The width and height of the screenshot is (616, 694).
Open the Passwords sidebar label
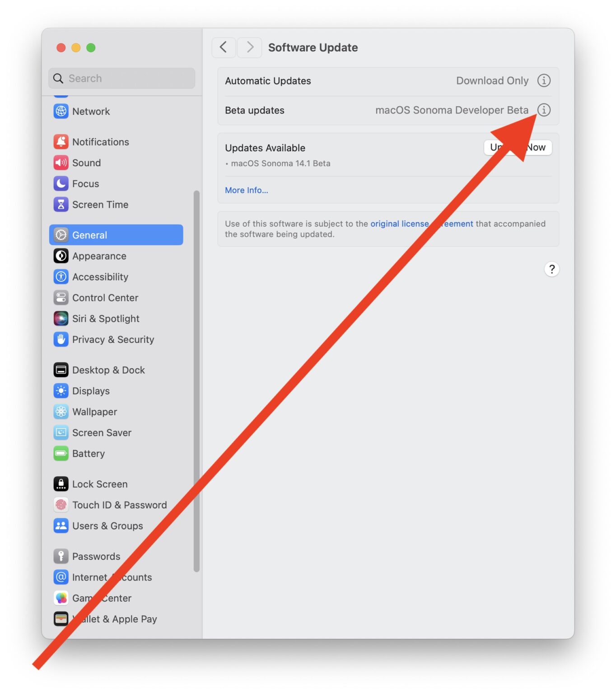click(96, 556)
